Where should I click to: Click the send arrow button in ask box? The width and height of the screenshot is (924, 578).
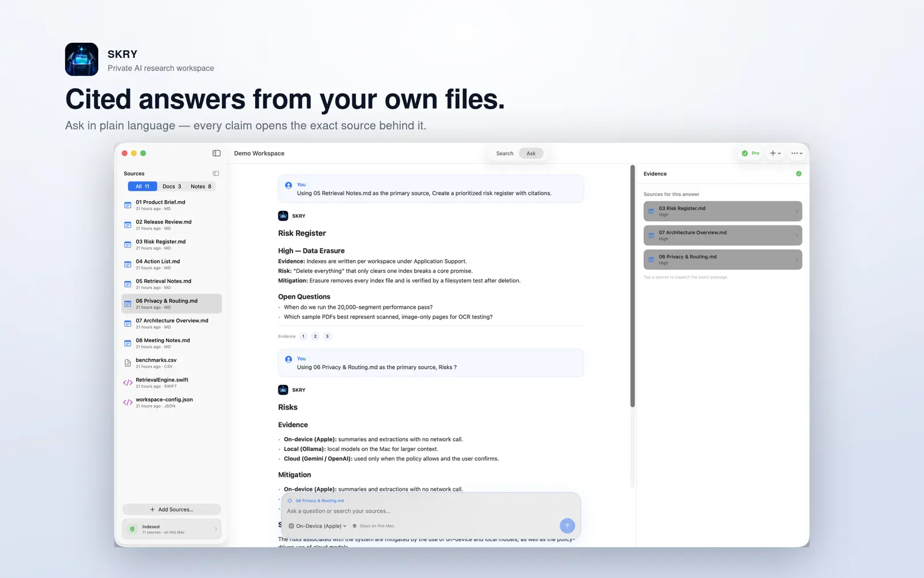click(567, 525)
